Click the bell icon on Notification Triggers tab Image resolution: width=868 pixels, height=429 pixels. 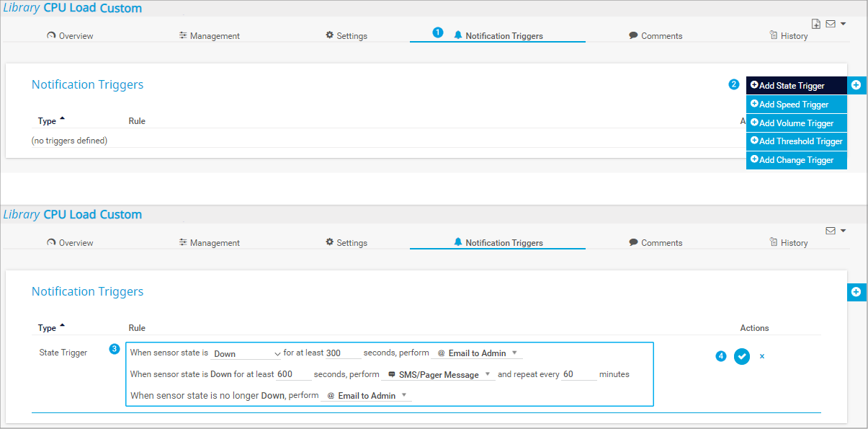(x=458, y=35)
